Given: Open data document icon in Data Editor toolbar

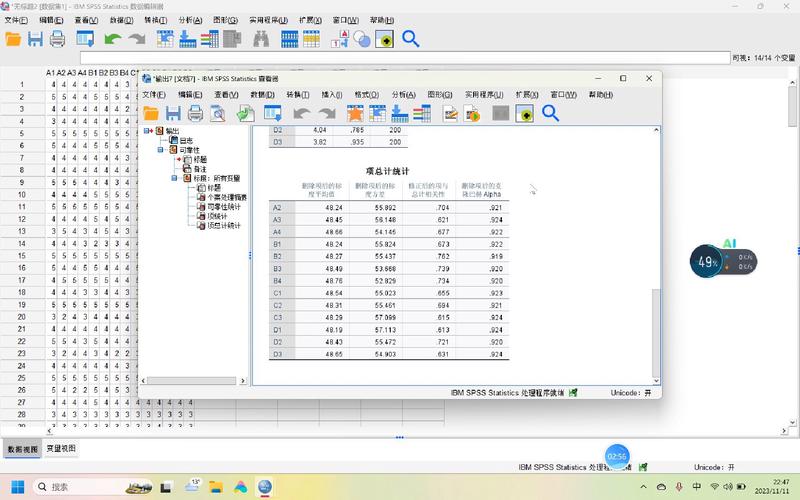Looking at the screenshot, I should [13, 39].
